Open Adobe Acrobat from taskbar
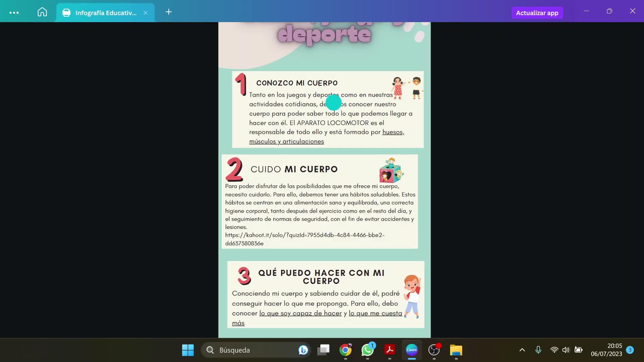This screenshot has height=362, width=644. click(x=390, y=350)
